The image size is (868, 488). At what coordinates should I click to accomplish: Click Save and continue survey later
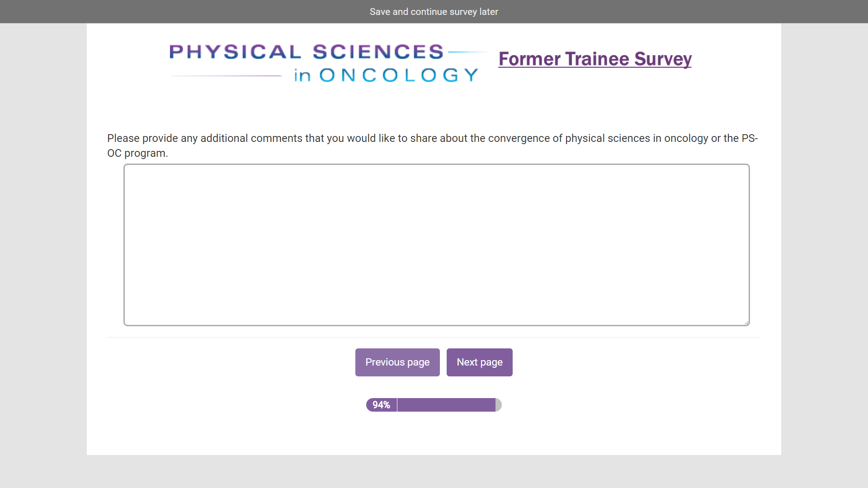434,12
